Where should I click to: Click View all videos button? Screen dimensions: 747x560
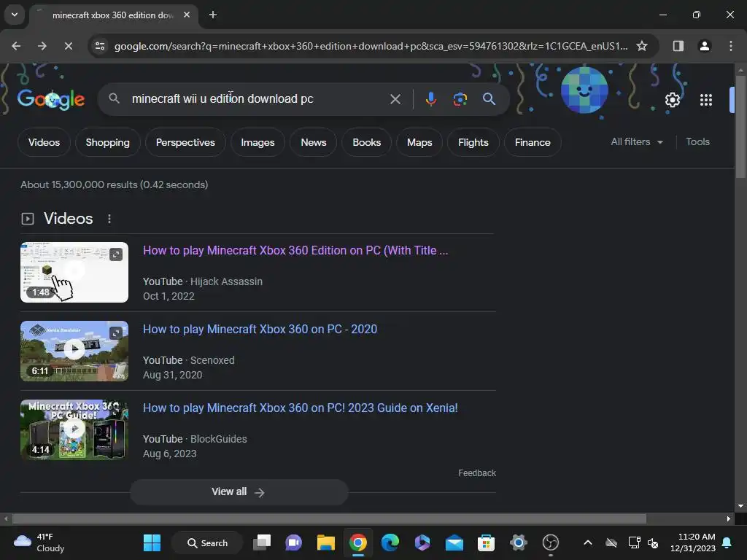(239, 492)
